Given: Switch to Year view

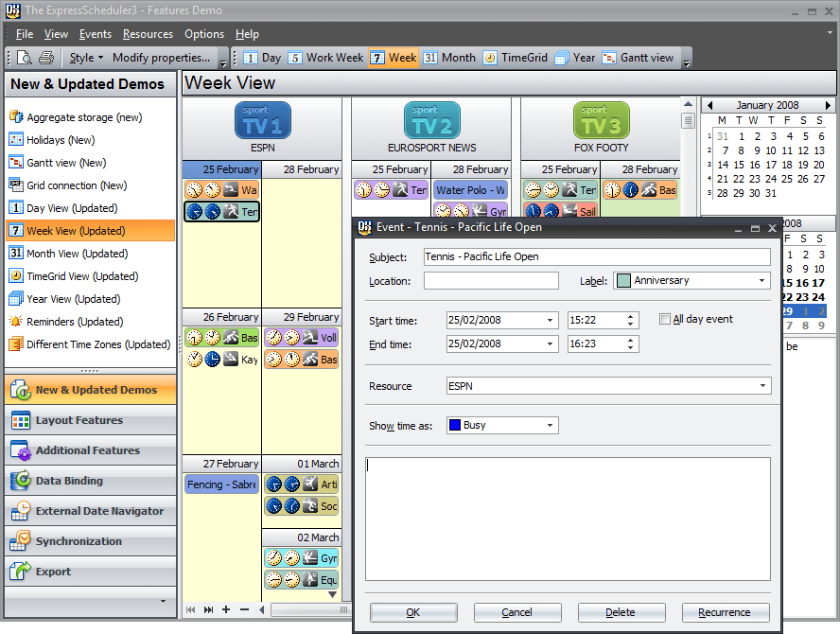Looking at the screenshot, I should coord(575,58).
